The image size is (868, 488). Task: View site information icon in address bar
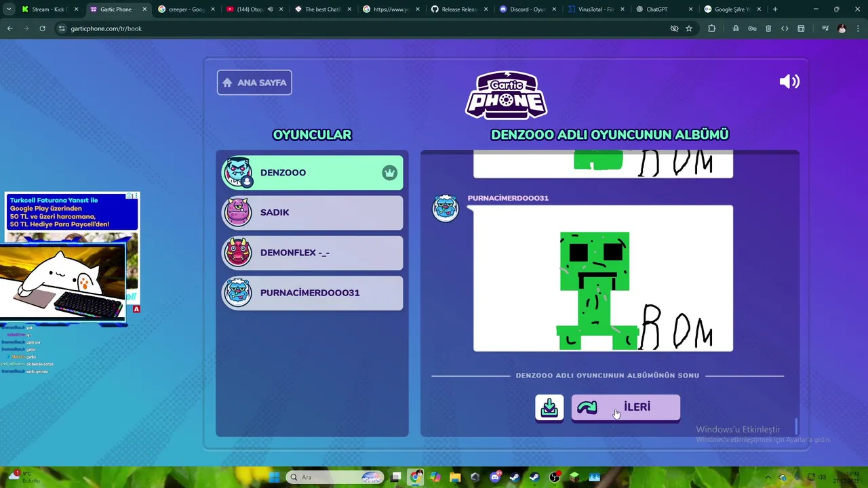pyautogui.click(x=62, y=28)
